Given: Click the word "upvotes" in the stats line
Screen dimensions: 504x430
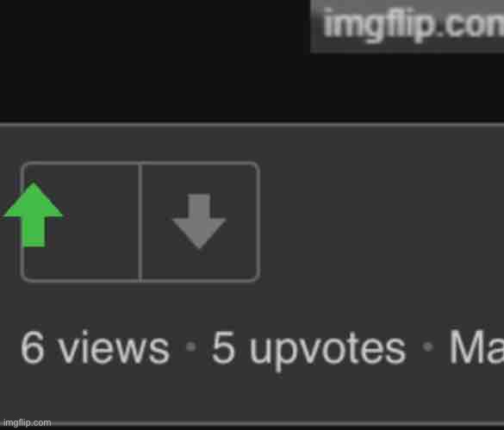Looking at the screenshot, I should [328, 352].
